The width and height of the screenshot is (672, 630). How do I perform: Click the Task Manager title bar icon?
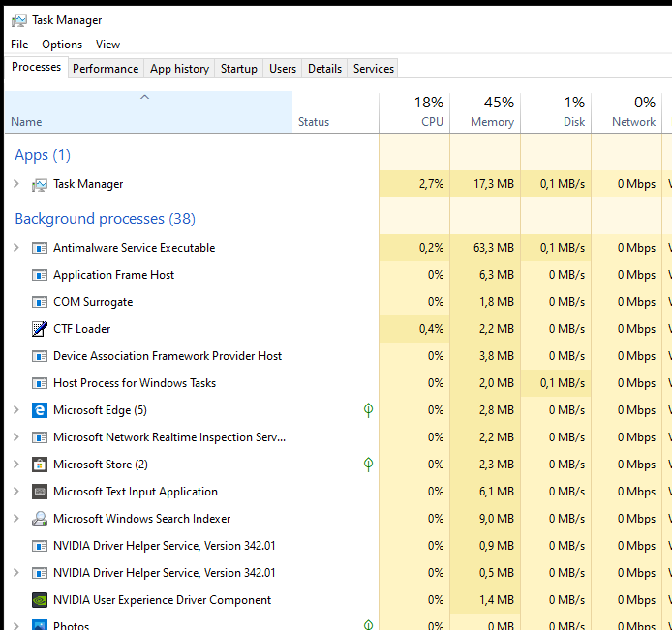18,20
